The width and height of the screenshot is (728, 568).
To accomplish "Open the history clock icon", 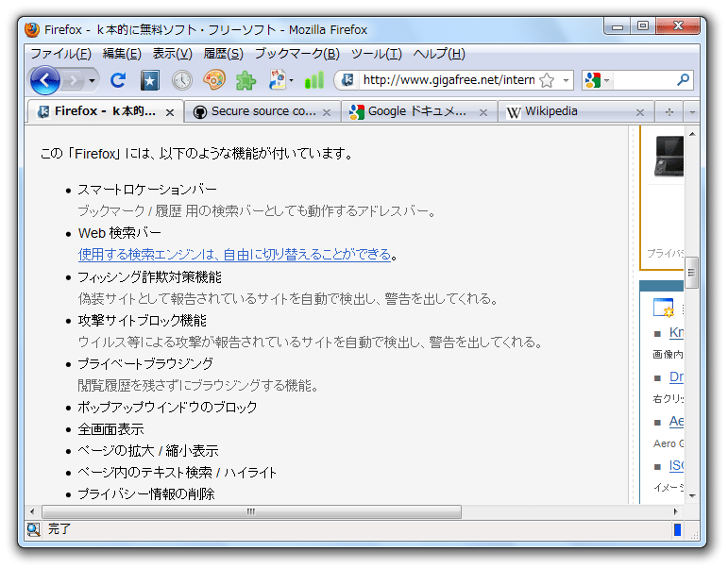I will click(181, 80).
